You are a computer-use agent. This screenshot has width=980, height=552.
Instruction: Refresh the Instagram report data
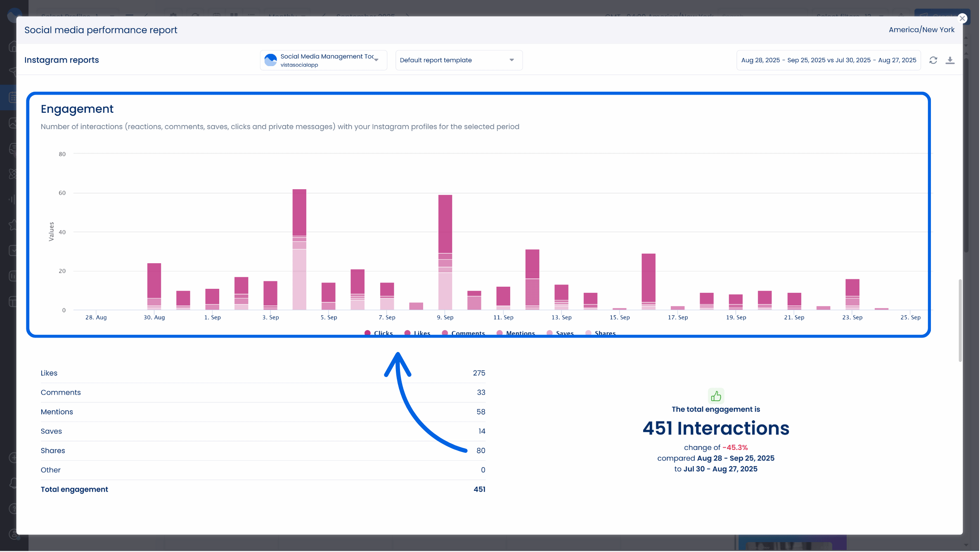click(934, 60)
